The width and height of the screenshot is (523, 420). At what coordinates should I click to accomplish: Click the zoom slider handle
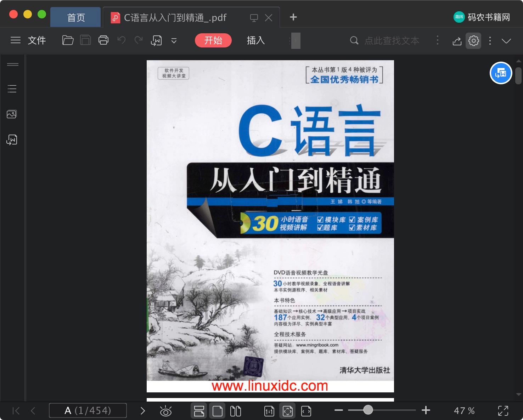click(x=368, y=410)
